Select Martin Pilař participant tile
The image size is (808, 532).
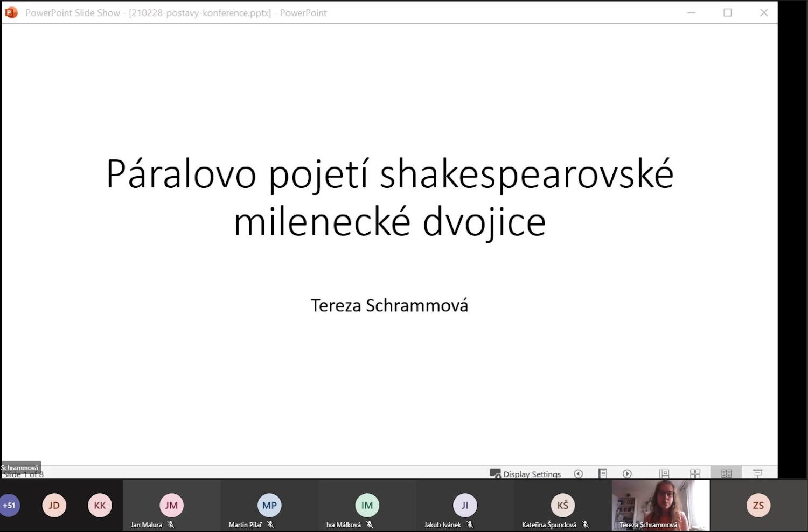tap(269, 506)
